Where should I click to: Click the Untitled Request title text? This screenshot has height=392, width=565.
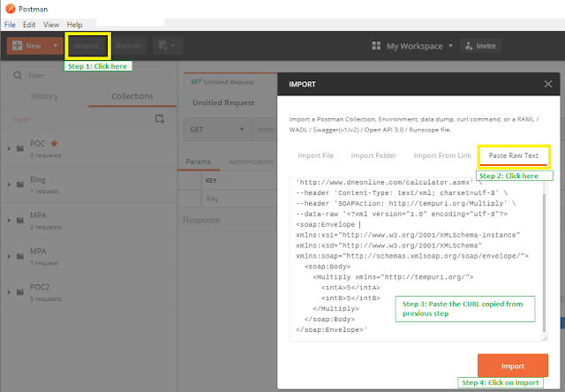pyautogui.click(x=223, y=102)
